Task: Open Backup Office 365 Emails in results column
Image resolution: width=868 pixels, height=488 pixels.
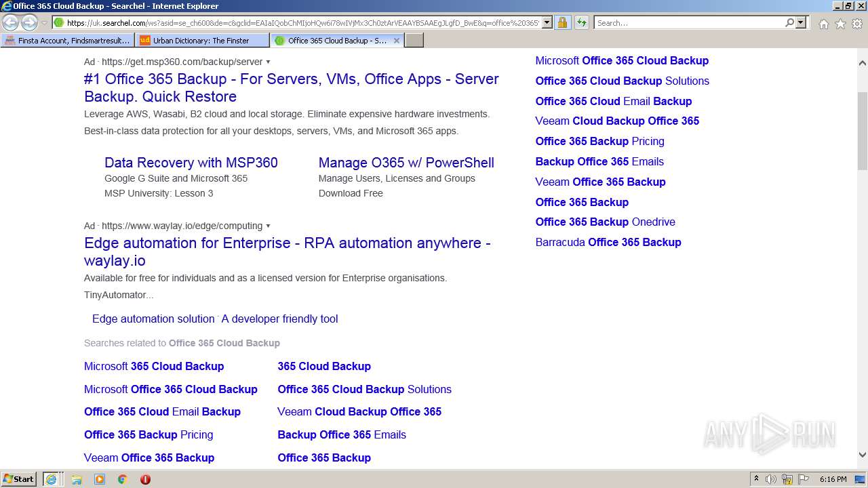Action: [342, 434]
